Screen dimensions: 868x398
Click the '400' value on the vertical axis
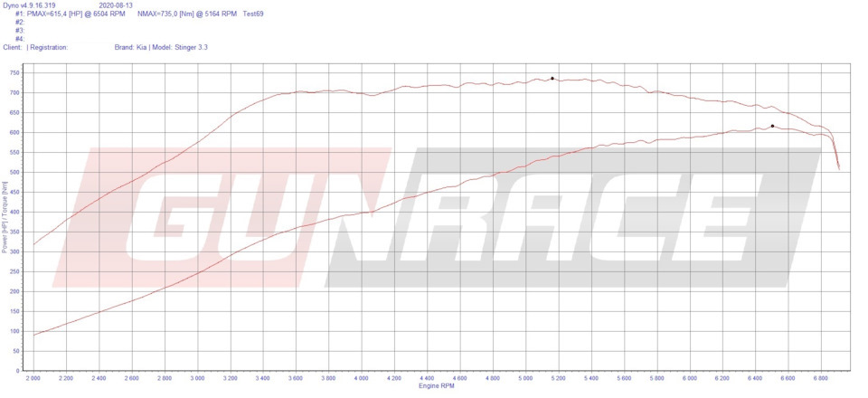[14, 213]
